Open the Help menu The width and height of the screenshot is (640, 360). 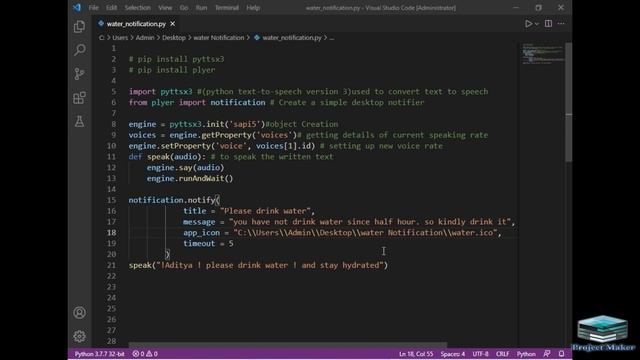(x=253, y=7)
